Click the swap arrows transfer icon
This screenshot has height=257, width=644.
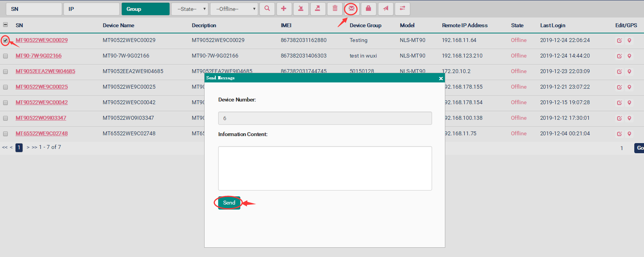pos(402,9)
